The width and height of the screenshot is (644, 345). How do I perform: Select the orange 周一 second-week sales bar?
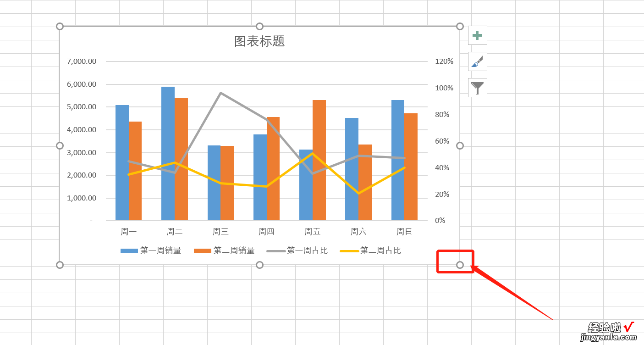coord(135,171)
